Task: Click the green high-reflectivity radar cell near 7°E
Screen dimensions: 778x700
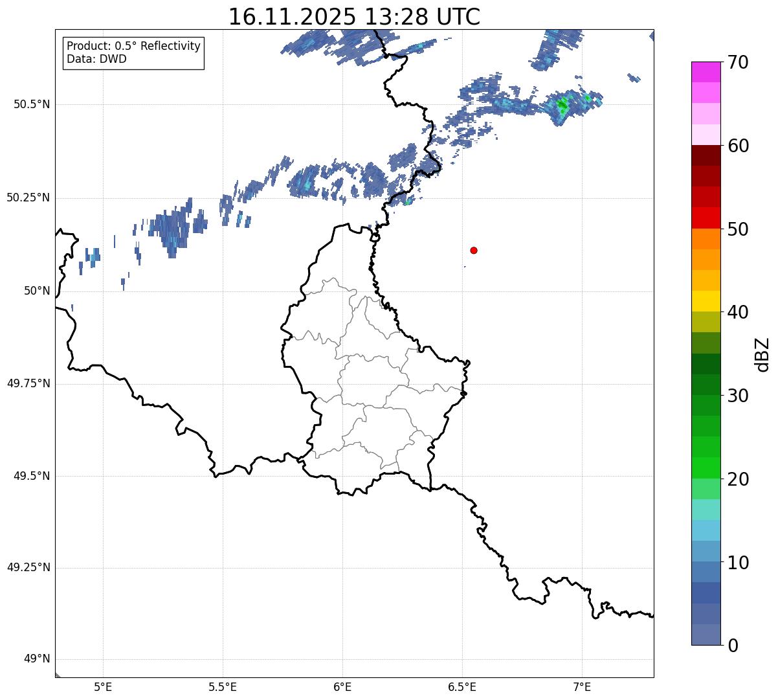Action: click(562, 104)
